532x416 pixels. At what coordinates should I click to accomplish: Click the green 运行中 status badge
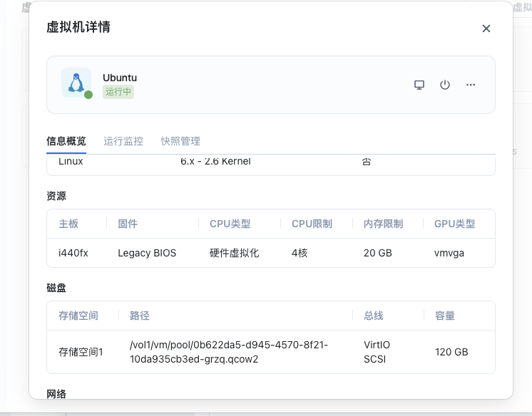point(118,92)
